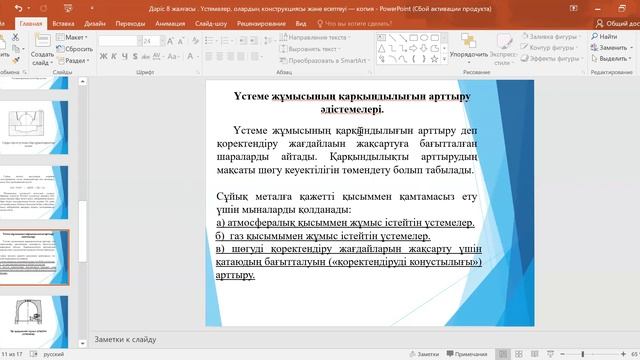640x360 pixels.
Task: Select the triangle shape in gallery
Action: pos(381,49)
